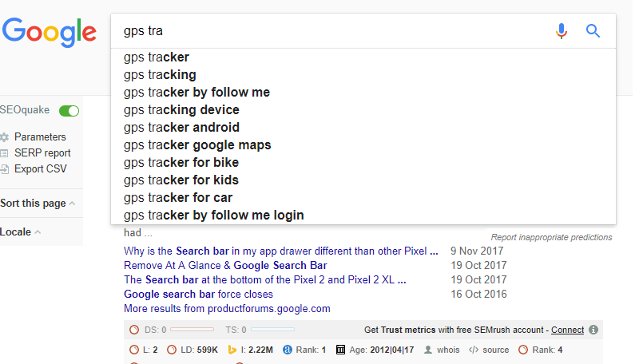This screenshot has width=639, height=364.
Task: Click the Export CSV icon
Action: click(5, 169)
